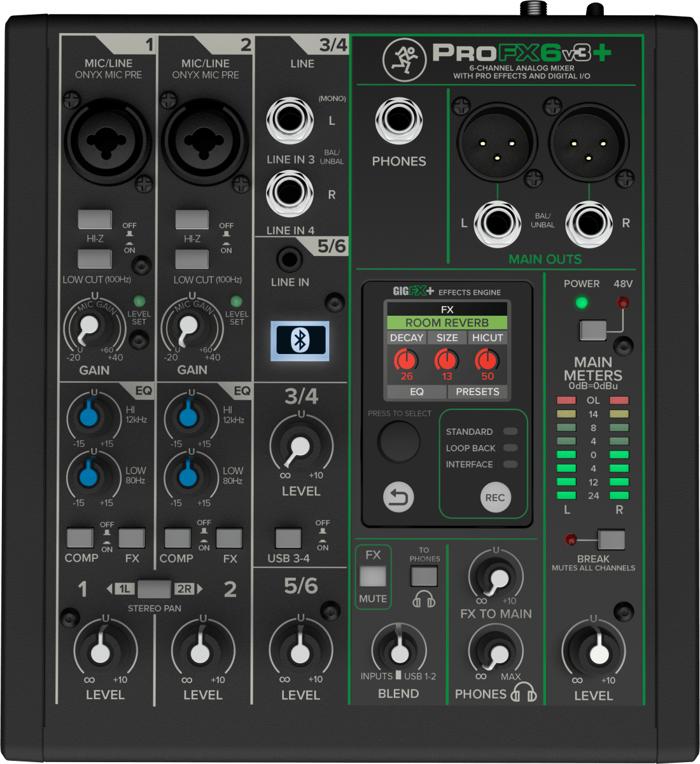Turn on Low Cut for channel 2
The height and width of the screenshot is (764, 700).
click(x=193, y=259)
